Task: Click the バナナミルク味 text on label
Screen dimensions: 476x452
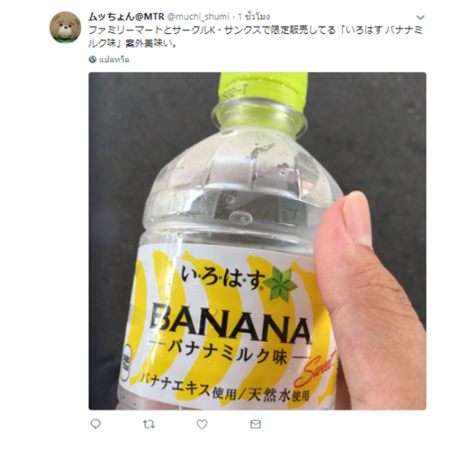Action: point(228,353)
